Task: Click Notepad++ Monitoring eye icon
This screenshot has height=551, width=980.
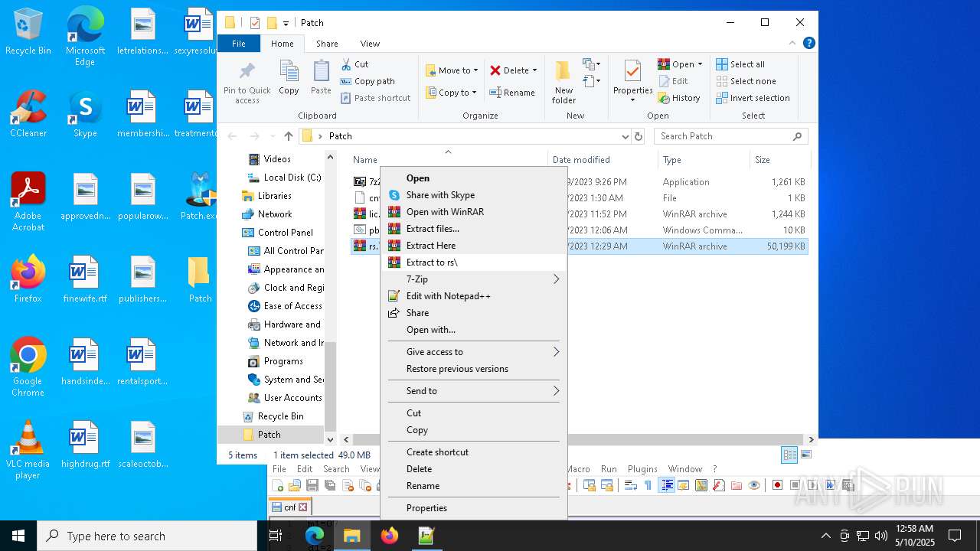Action: pyautogui.click(x=754, y=485)
